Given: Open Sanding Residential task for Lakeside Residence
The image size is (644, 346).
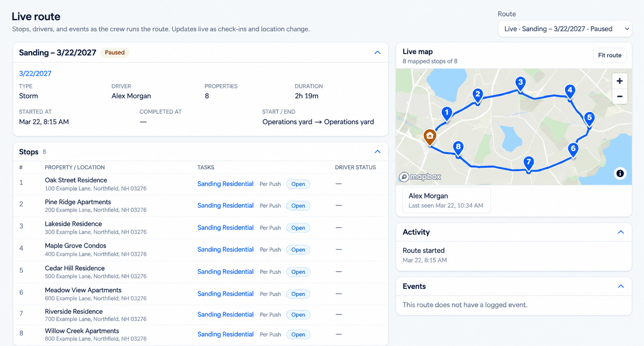Looking at the screenshot, I should (x=225, y=228).
